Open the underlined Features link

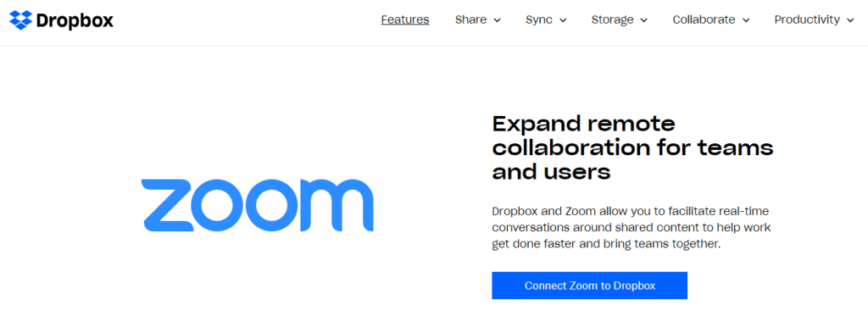[x=405, y=20]
